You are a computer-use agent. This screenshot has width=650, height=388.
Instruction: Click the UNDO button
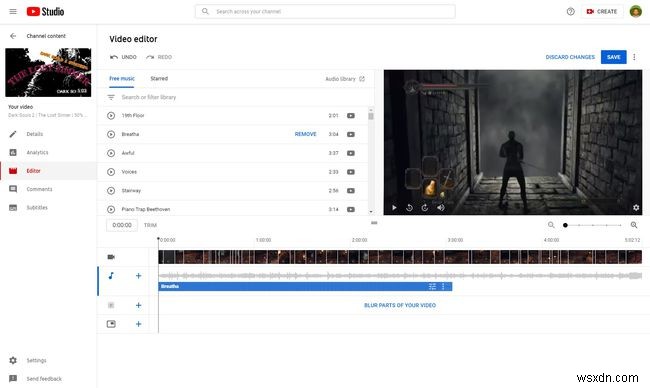click(123, 57)
